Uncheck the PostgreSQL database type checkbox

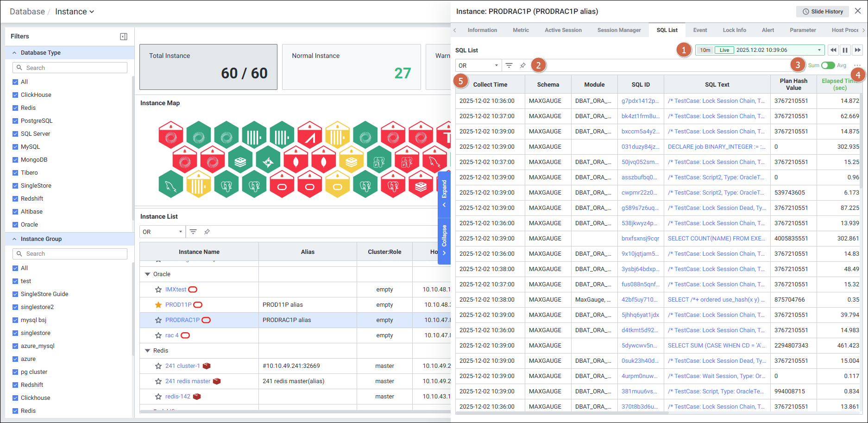pyautogui.click(x=15, y=121)
